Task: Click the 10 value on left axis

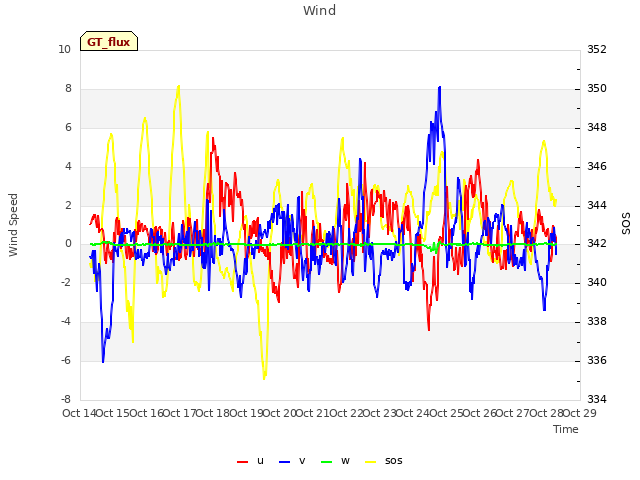Action: pyautogui.click(x=64, y=50)
